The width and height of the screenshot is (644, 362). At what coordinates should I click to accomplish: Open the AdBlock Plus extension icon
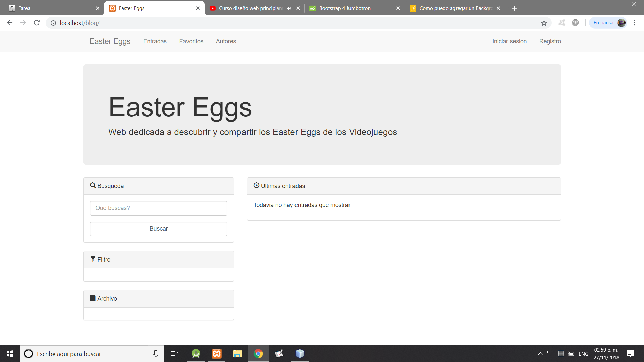click(x=575, y=23)
